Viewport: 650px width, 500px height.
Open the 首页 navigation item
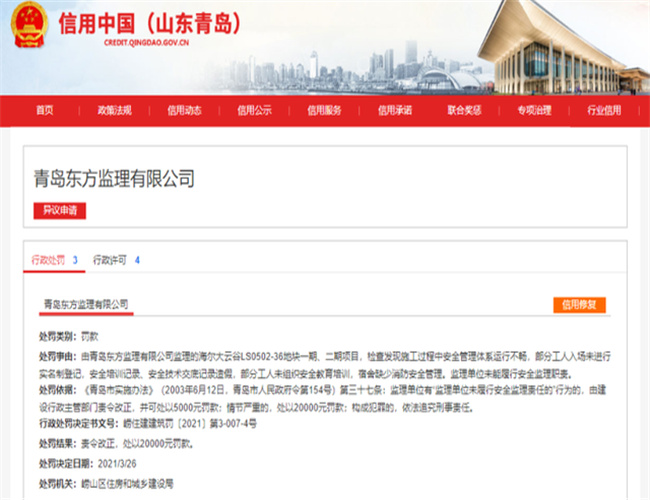44,110
